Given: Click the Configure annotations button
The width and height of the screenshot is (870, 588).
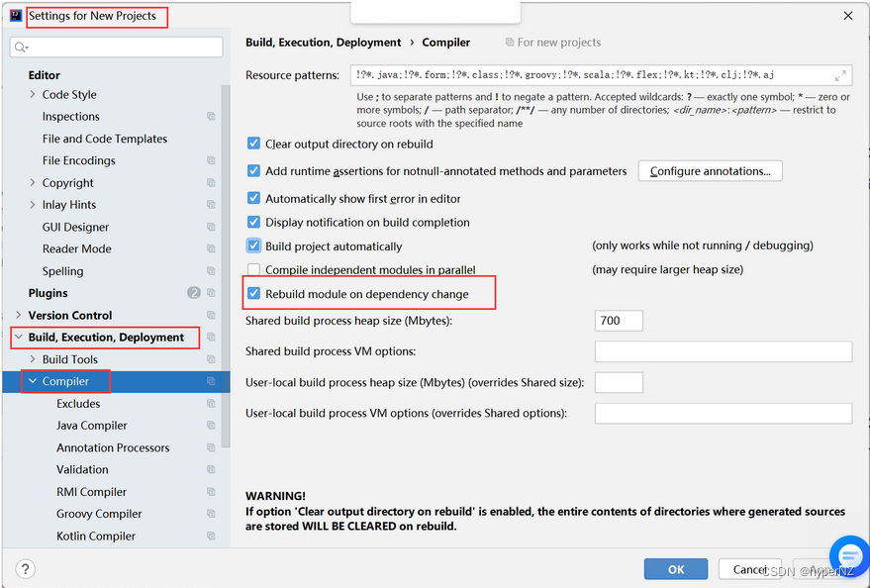Looking at the screenshot, I should (x=711, y=171).
